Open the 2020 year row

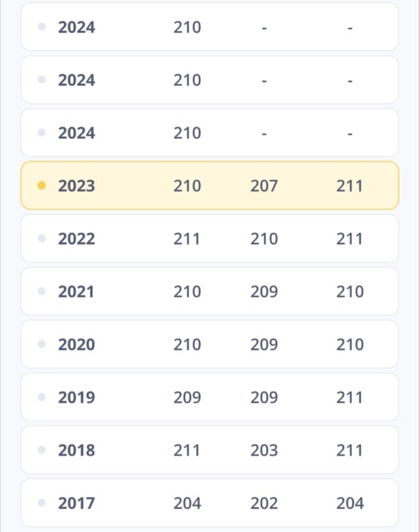pos(209,344)
